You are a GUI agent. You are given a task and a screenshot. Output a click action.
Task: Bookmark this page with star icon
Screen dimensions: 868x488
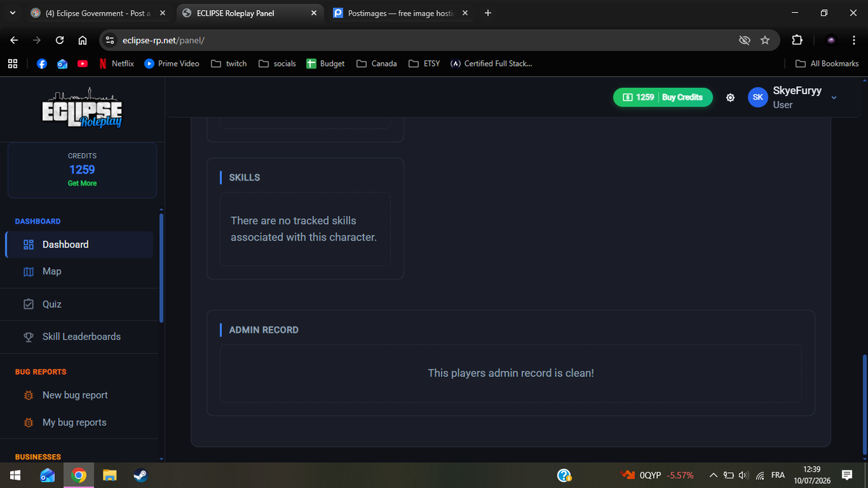(765, 41)
